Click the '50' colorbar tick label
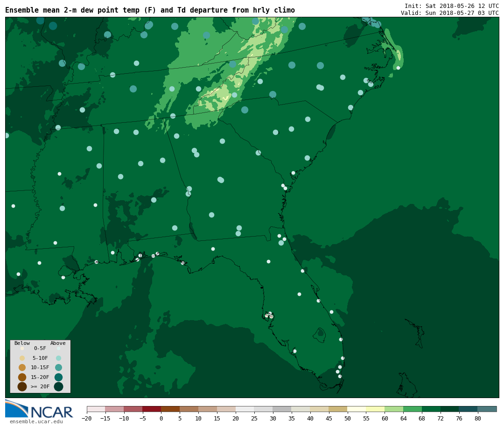Screen dimensions: 504x427 (x=348, y=418)
